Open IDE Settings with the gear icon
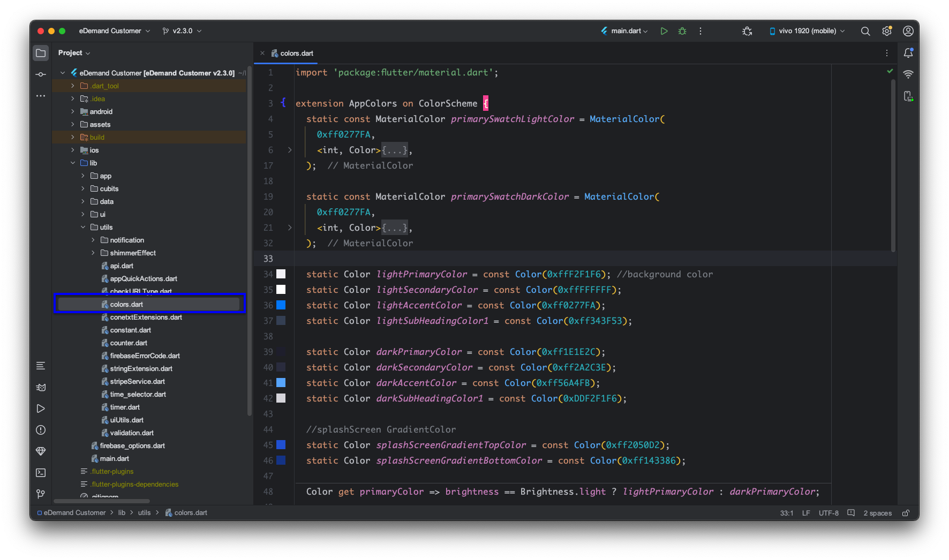This screenshot has width=949, height=560. 886,31
